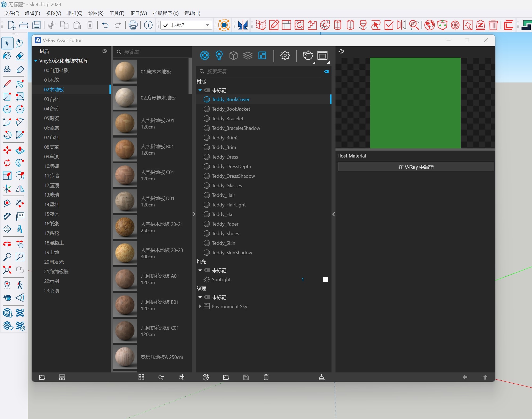Click the New file toolbar icon

point(11,25)
